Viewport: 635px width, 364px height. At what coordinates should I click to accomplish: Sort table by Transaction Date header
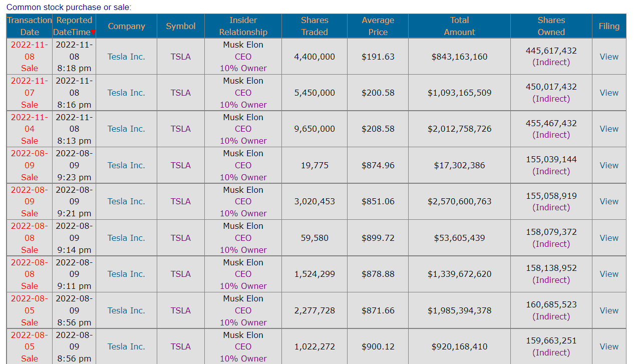coord(30,26)
